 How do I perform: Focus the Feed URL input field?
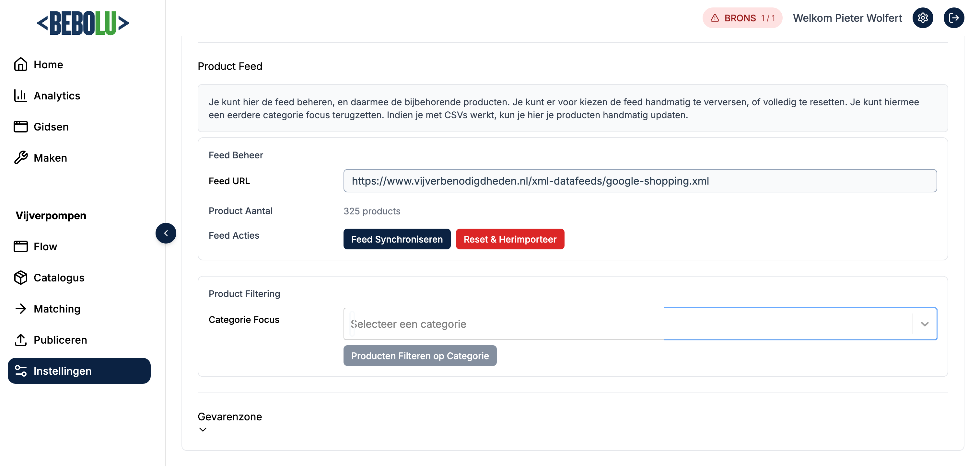click(640, 181)
